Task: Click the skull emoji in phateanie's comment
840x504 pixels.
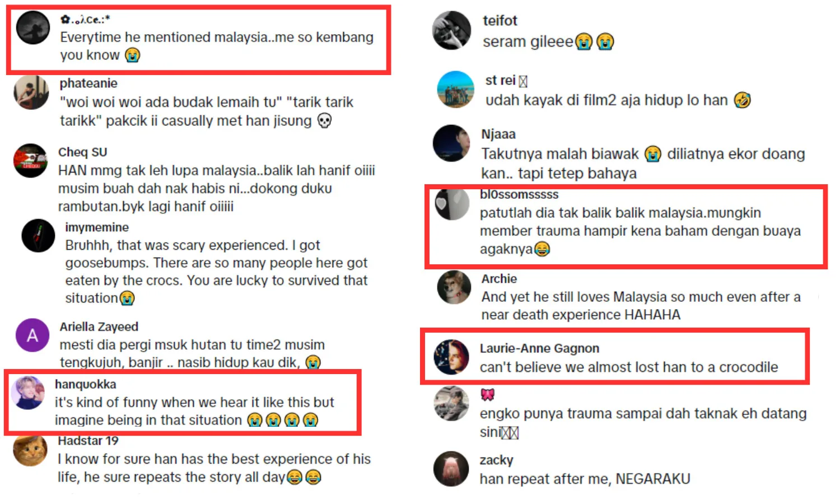Action: [x=324, y=120]
